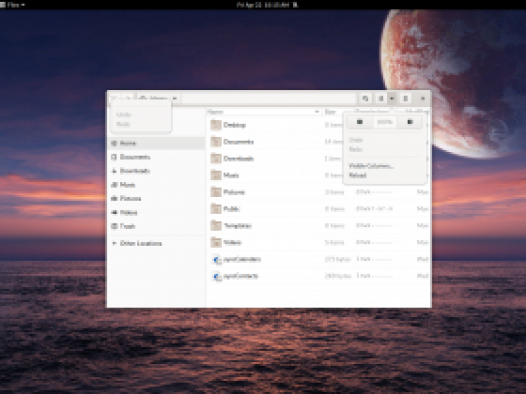Screen dimensions: 526x394
Task: Click the search icon in the Files toolbar
Action: [365, 99]
